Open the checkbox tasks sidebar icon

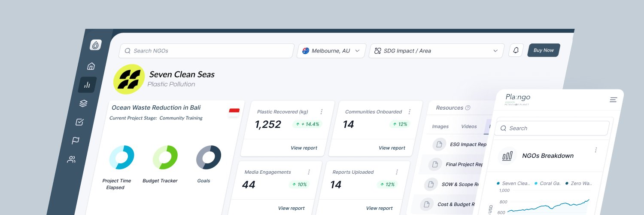pos(79,122)
